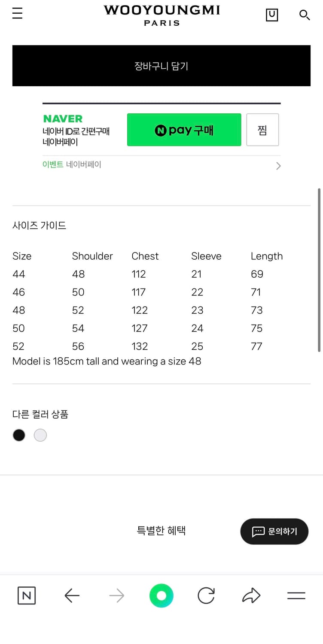This screenshot has width=323, height=644.
Task: Open the browser menu with the two-line icon
Action: point(296,595)
